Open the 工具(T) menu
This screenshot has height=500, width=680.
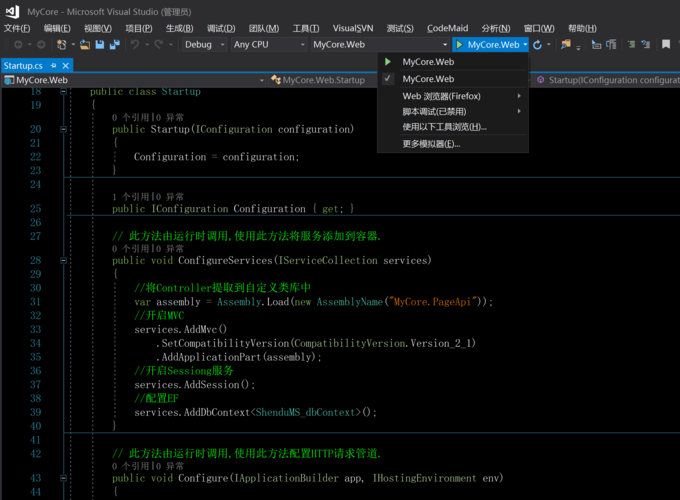coord(306,29)
